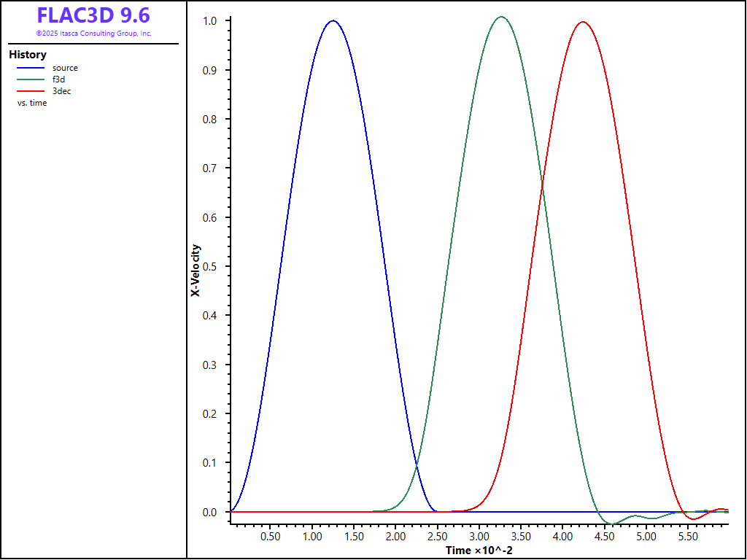Click the 3.00 tick label on the time axis
The width and height of the screenshot is (747, 560).
479,536
